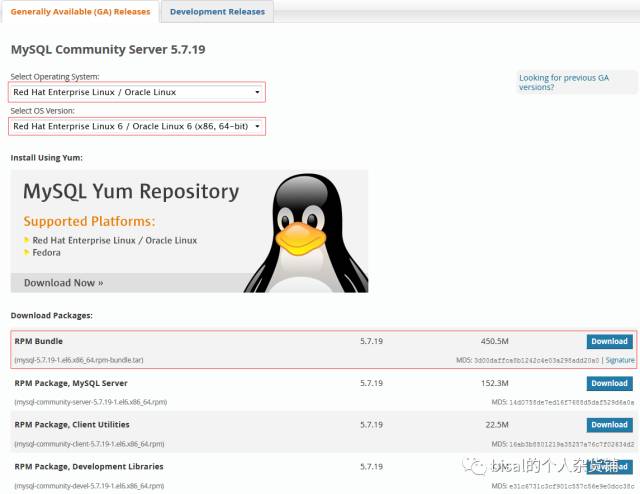
Task: Open the Select OS Version dropdown
Action: [137, 126]
